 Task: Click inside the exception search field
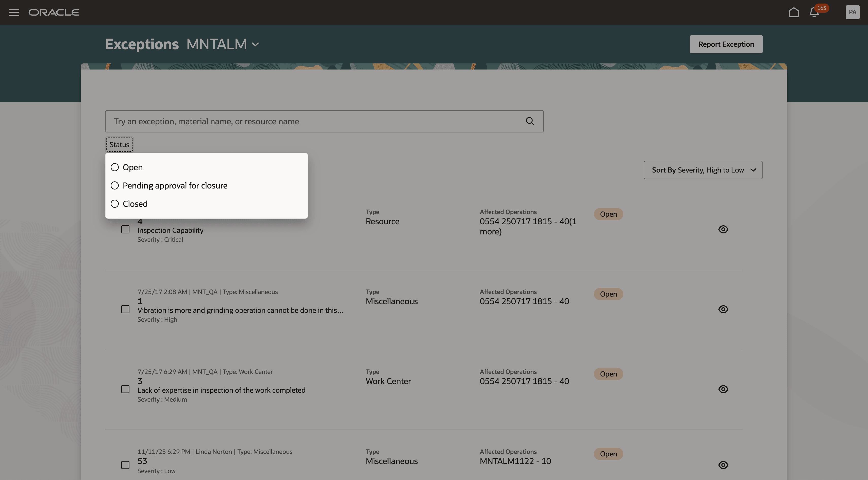pyautogui.click(x=303, y=121)
